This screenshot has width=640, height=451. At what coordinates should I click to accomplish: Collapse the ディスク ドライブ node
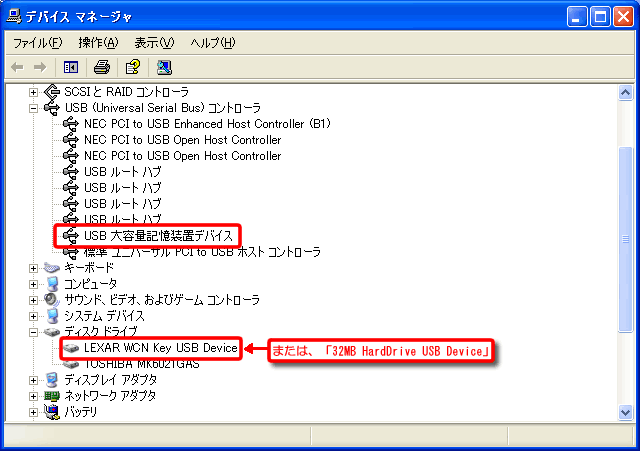coord(34,332)
